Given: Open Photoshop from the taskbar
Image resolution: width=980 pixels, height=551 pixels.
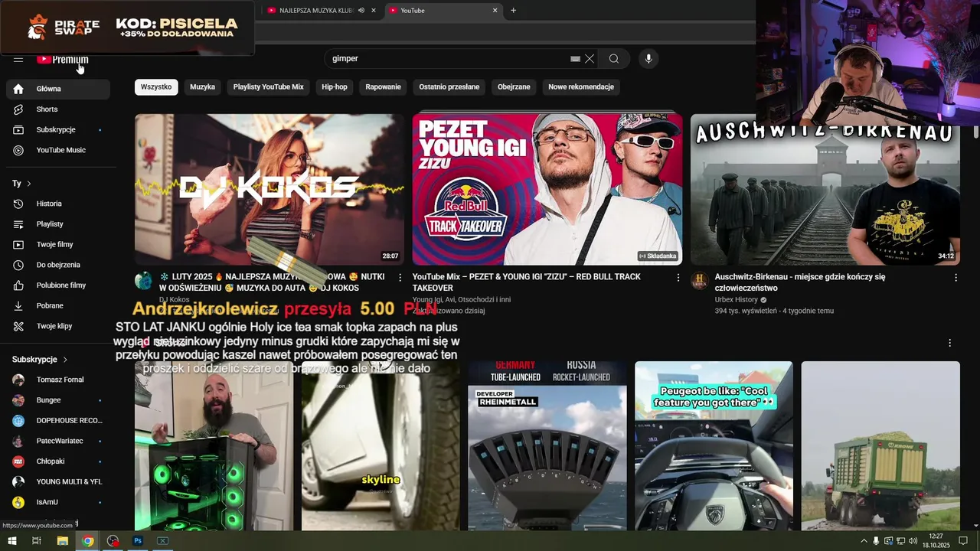Looking at the screenshot, I should pos(138,541).
